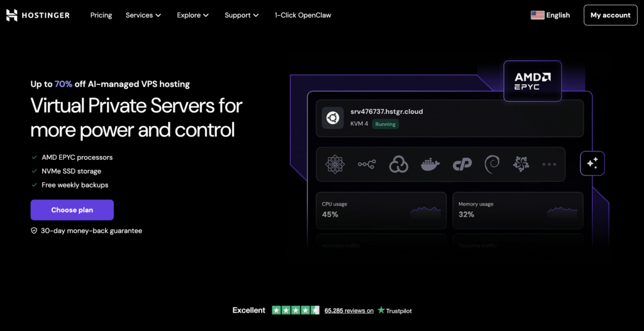The image size is (644, 331).
Task: Click the Memory usage 32% card
Action: [518, 210]
